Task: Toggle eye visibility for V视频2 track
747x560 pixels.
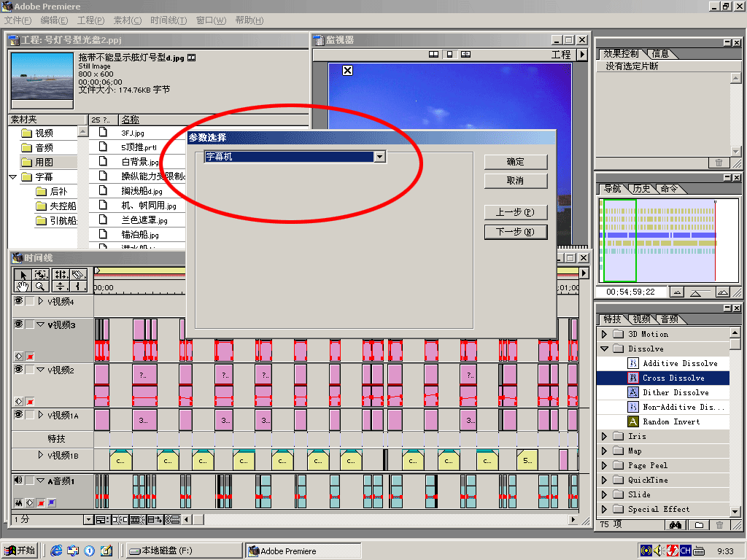Action: [18, 369]
